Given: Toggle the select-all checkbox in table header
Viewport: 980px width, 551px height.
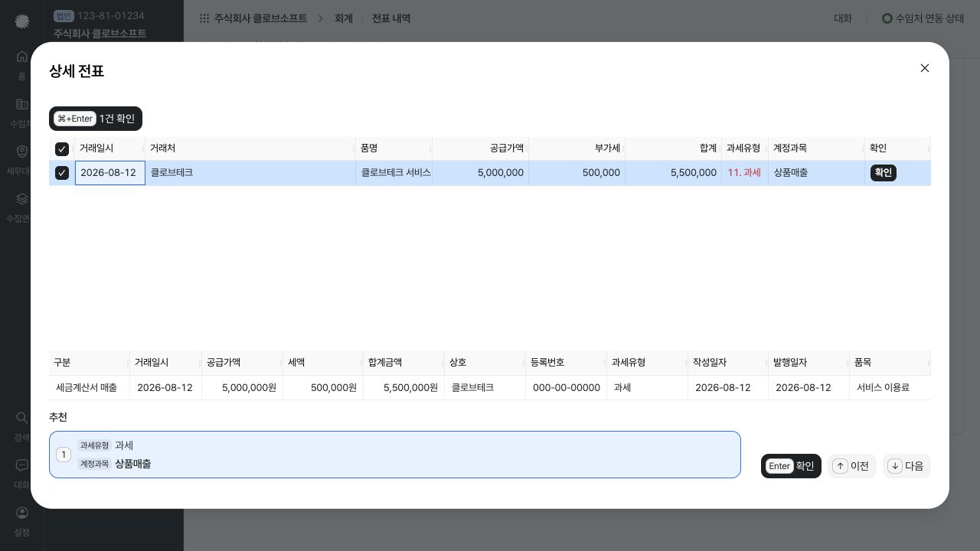Looking at the screenshot, I should coord(62,149).
